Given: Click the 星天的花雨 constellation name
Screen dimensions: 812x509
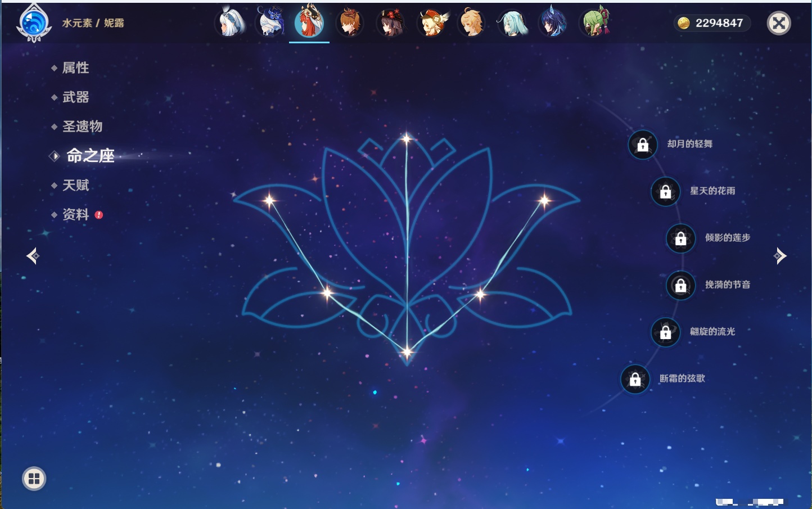Looking at the screenshot, I should [x=712, y=191].
